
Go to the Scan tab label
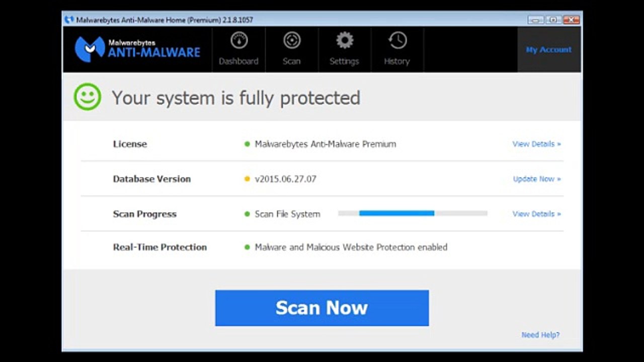pos(291,61)
